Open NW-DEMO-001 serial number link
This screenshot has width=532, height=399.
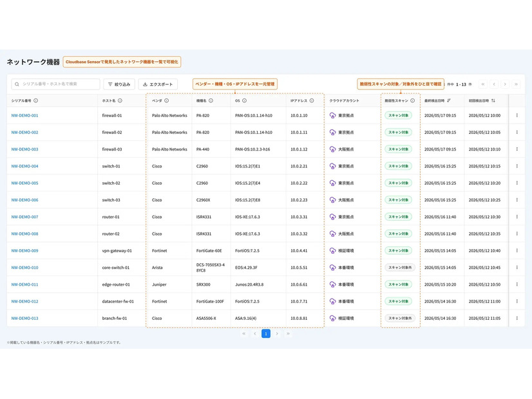click(24, 116)
